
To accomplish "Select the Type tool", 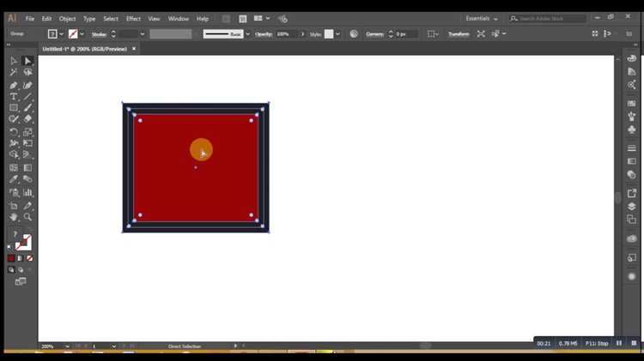I will [x=14, y=97].
